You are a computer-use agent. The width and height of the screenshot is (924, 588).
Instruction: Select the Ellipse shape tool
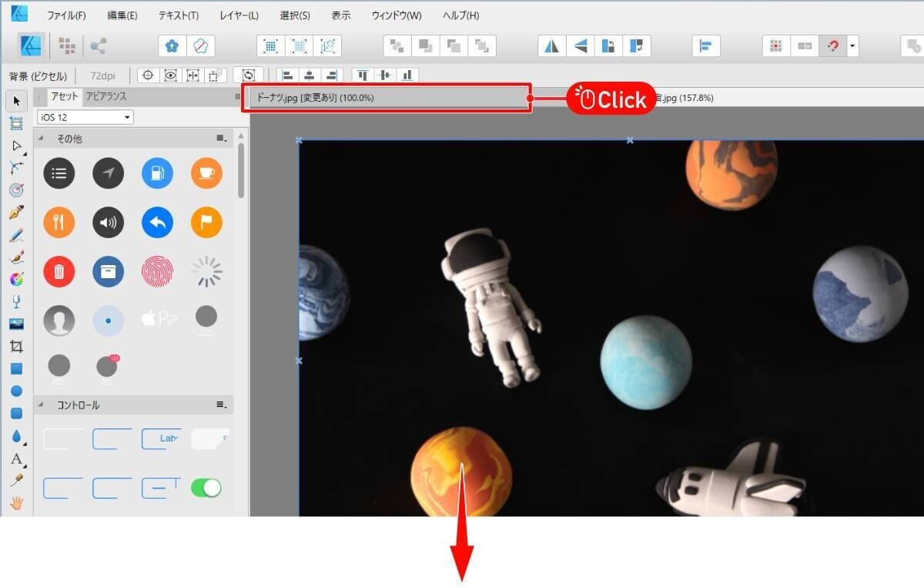point(16,391)
